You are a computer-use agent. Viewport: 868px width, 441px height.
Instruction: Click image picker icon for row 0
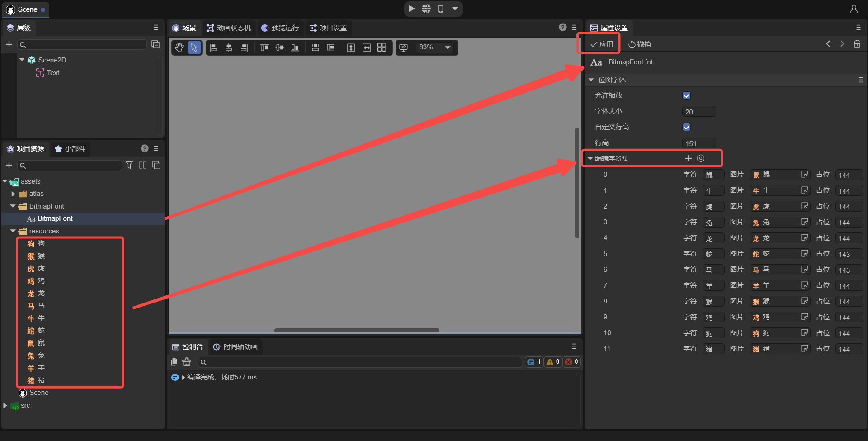805,175
